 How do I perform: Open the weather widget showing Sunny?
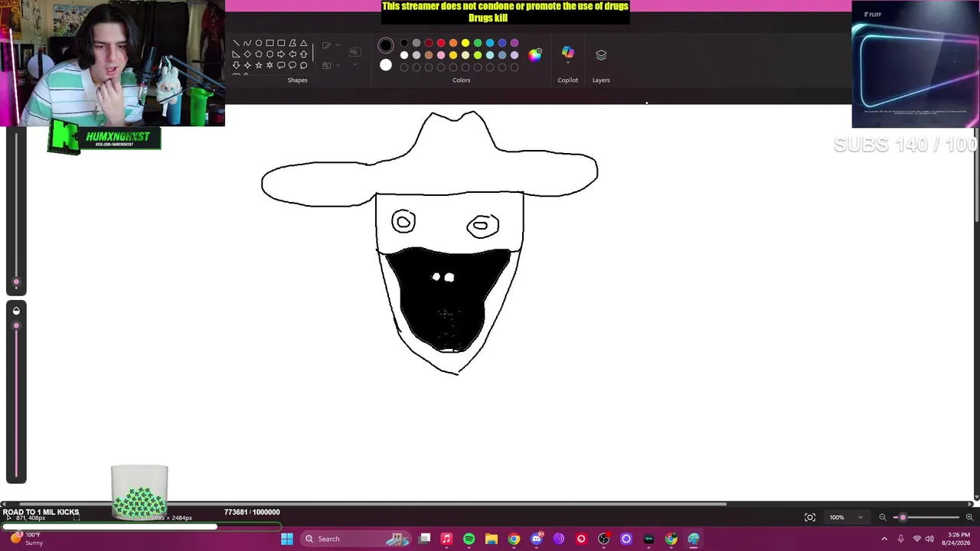pyautogui.click(x=25, y=539)
